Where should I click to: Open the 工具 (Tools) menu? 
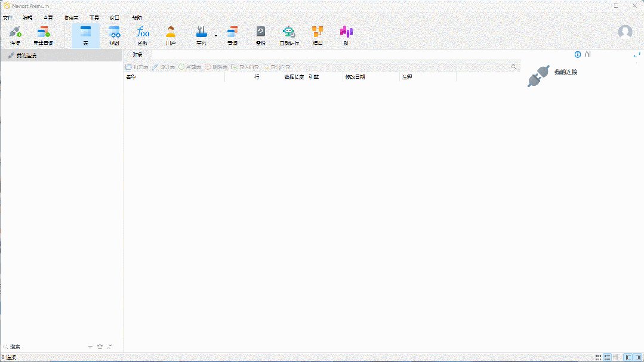(94, 18)
